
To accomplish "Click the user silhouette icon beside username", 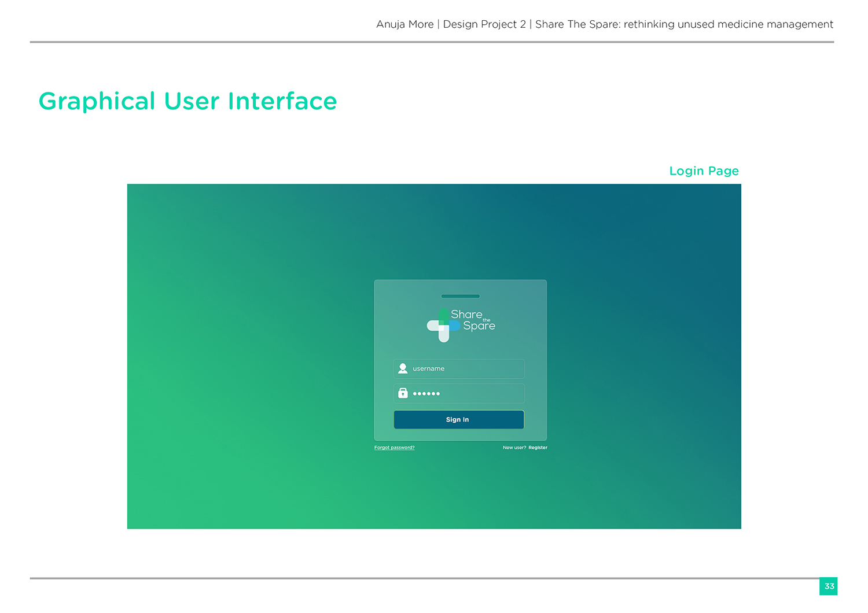I will [x=403, y=368].
